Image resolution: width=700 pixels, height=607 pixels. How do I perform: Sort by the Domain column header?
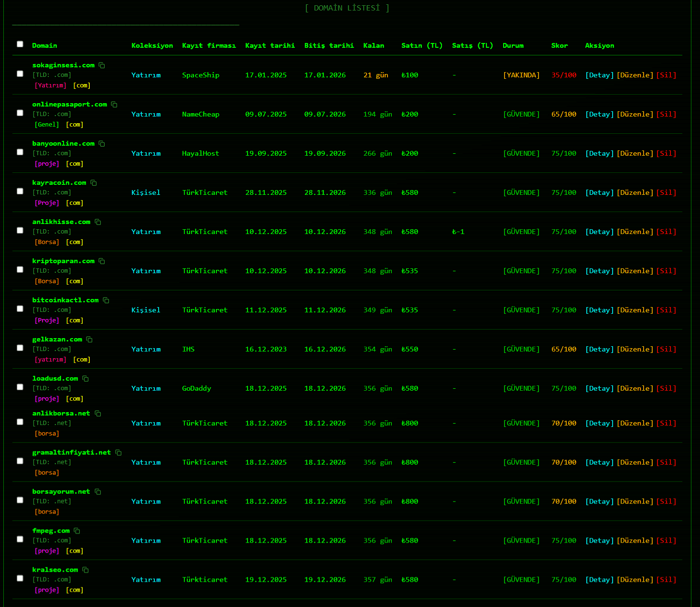point(44,46)
